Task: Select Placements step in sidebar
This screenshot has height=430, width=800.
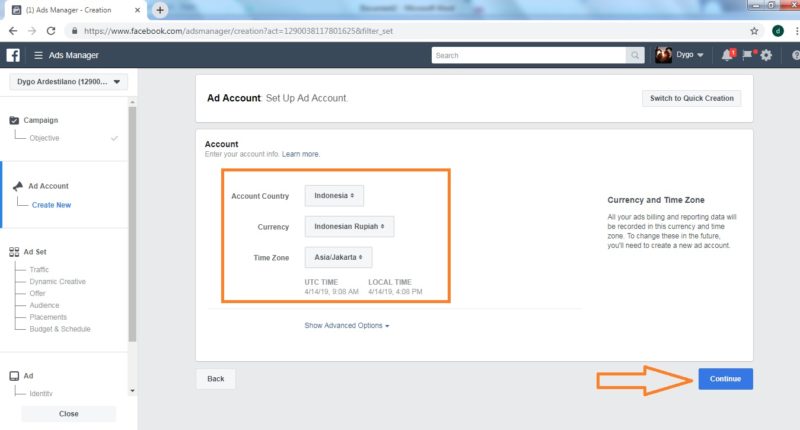Action: click(x=48, y=317)
